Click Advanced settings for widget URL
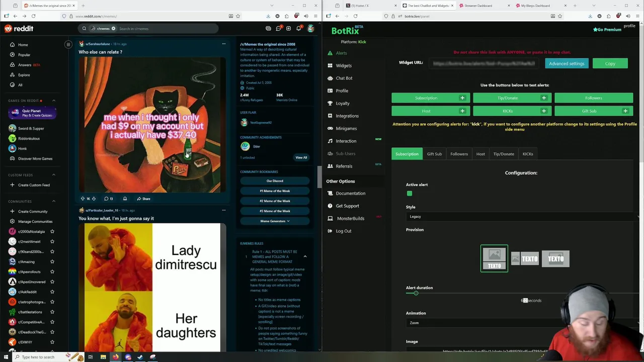The width and height of the screenshot is (644, 362). click(567, 63)
